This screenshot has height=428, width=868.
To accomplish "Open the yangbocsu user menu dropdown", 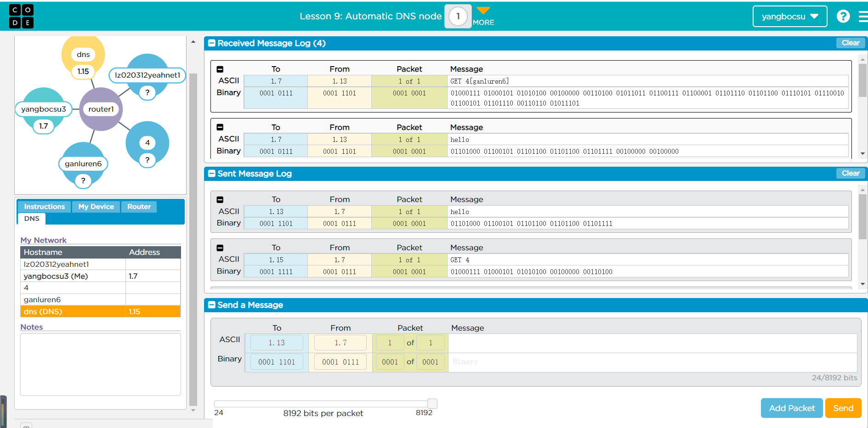I will 790,17.
